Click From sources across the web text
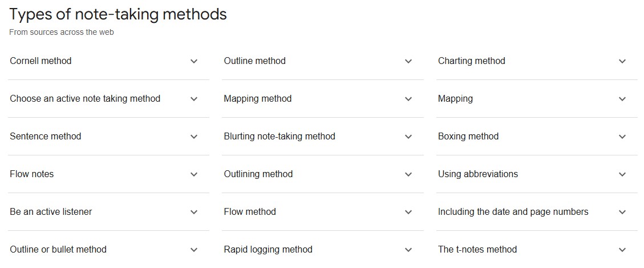 click(62, 32)
